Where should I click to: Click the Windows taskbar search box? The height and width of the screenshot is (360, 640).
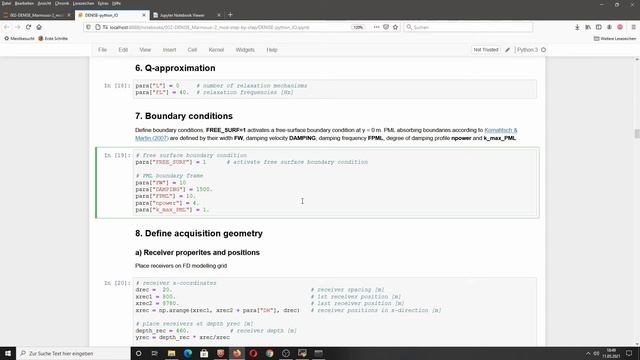click(73, 353)
